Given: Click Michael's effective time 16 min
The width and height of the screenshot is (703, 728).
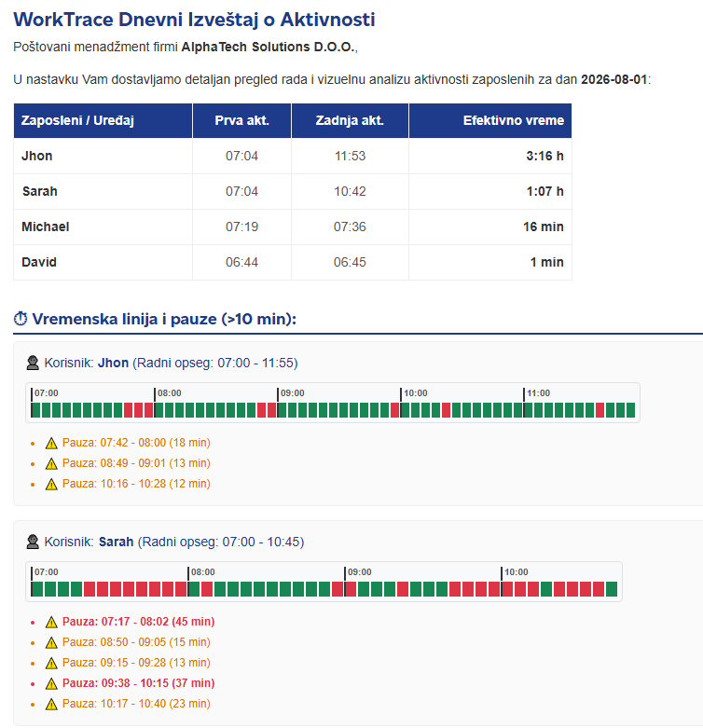Looking at the screenshot, I should click(x=544, y=227).
